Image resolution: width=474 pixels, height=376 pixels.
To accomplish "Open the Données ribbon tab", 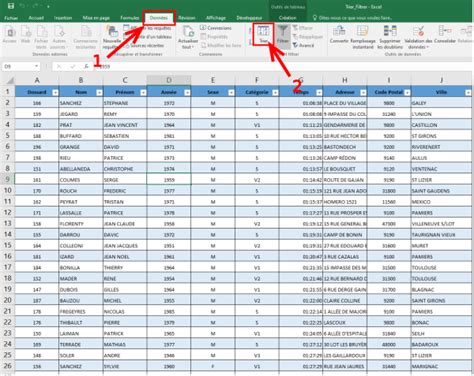I will pyautogui.click(x=159, y=18).
